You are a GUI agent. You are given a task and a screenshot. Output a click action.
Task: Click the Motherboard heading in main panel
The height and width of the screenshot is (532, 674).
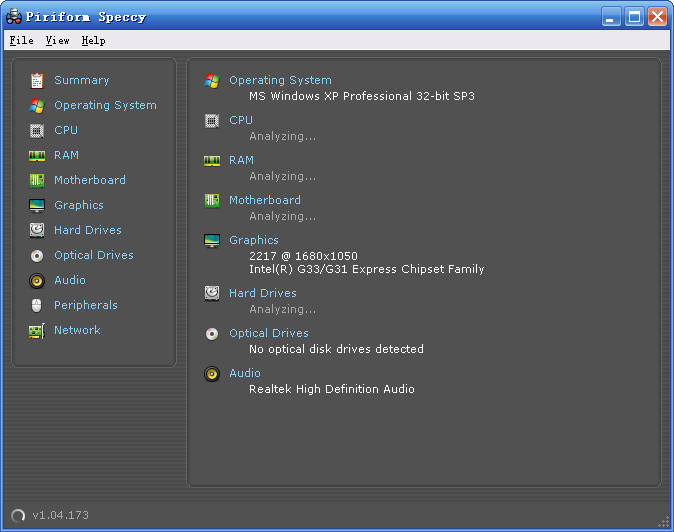point(264,200)
